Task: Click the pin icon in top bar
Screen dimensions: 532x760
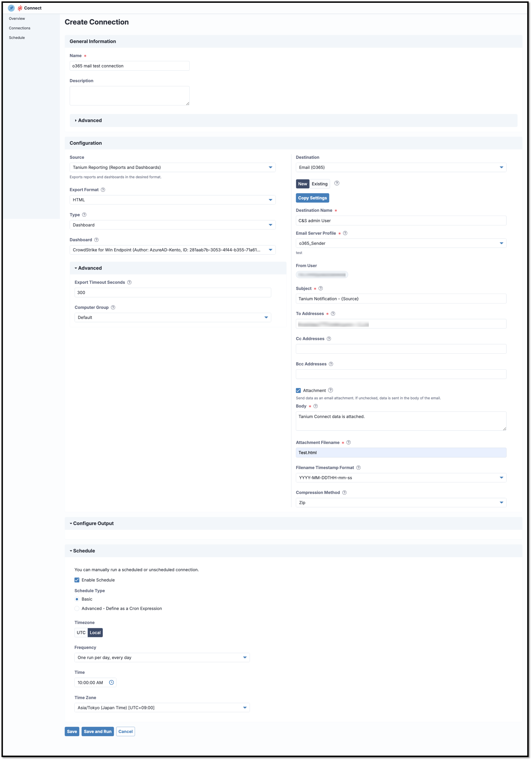Action: click(x=11, y=8)
